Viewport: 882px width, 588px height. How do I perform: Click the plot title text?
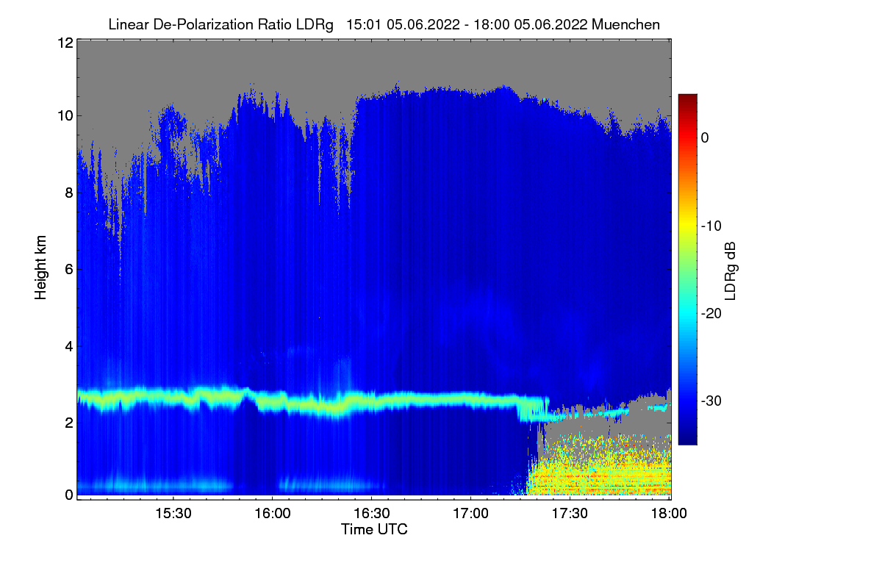pyautogui.click(x=384, y=24)
